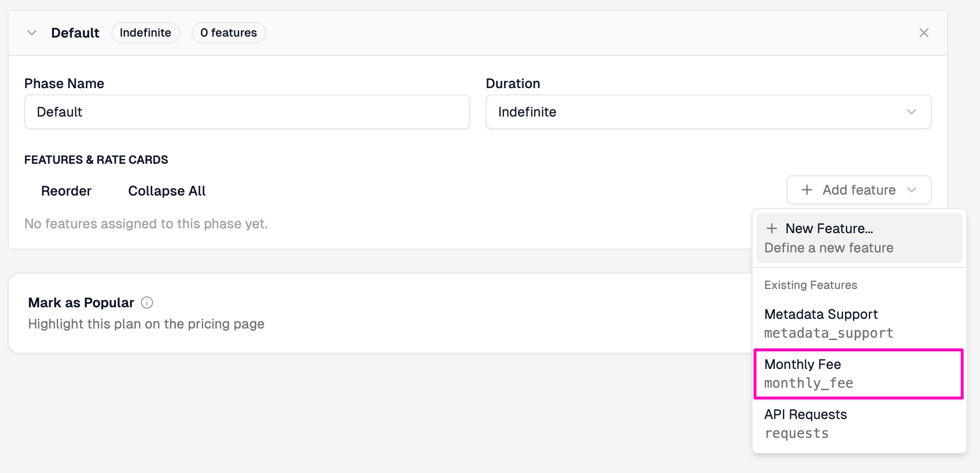This screenshot has height=473, width=980.
Task: Click the Indefinite badge next to Default
Action: [146, 32]
